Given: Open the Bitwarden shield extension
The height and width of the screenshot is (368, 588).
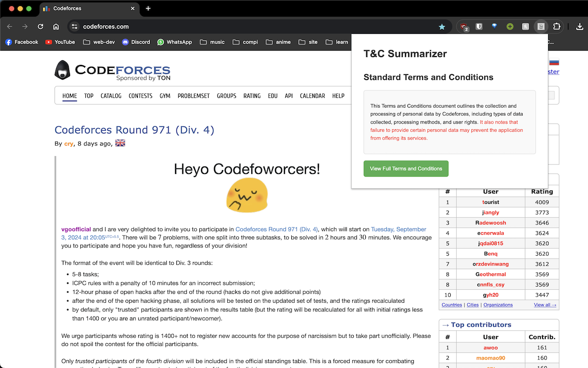Looking at the screenshot, I should click(x=479, y=27).
